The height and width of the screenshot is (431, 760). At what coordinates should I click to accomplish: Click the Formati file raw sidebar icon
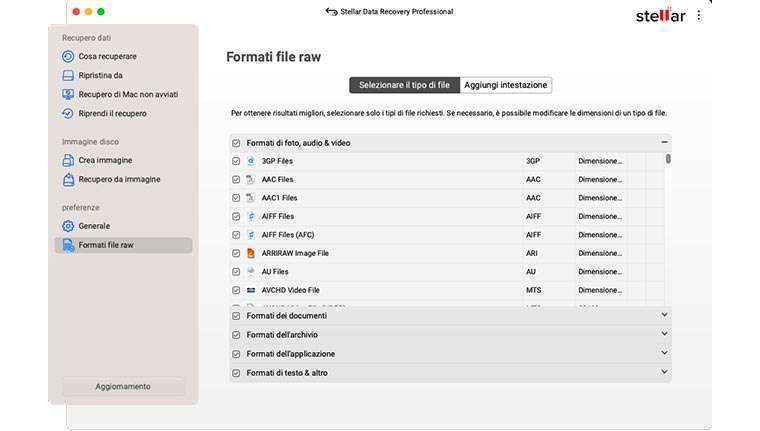coord(68,245)
